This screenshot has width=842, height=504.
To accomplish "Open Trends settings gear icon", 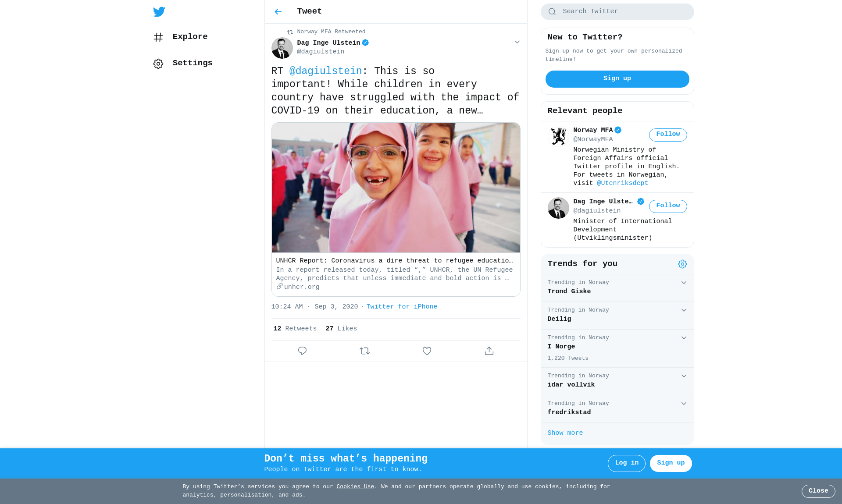I will [682, 264].
